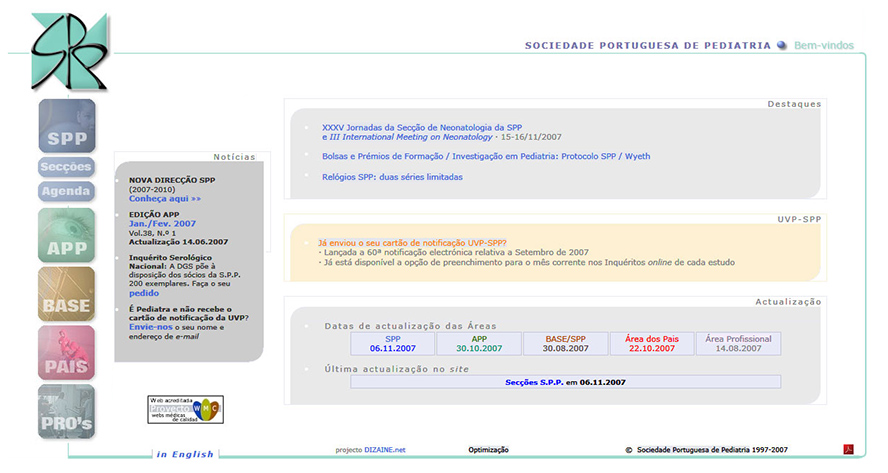
Task: Click the SPP 06.11.2007 update cell
Action: [x=392, y=344]
